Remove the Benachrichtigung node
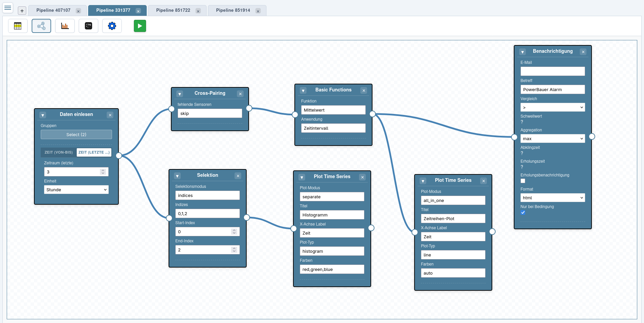This screenshot has height=323, width=644. coord(583,52)
